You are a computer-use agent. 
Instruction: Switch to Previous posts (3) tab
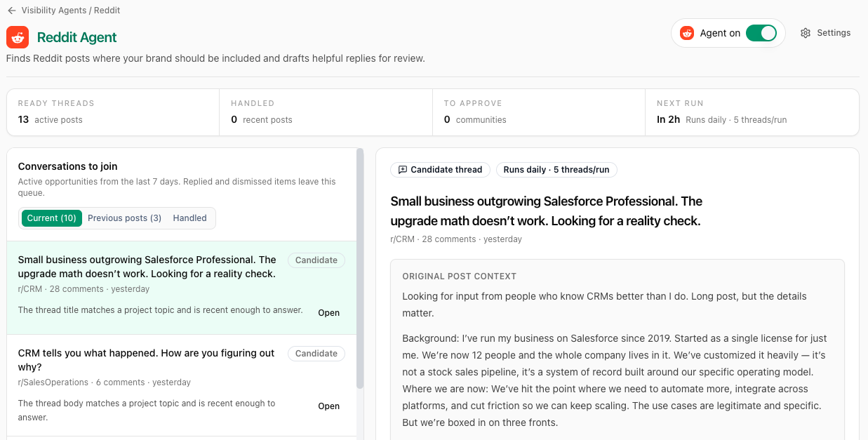tap(124, 218)
